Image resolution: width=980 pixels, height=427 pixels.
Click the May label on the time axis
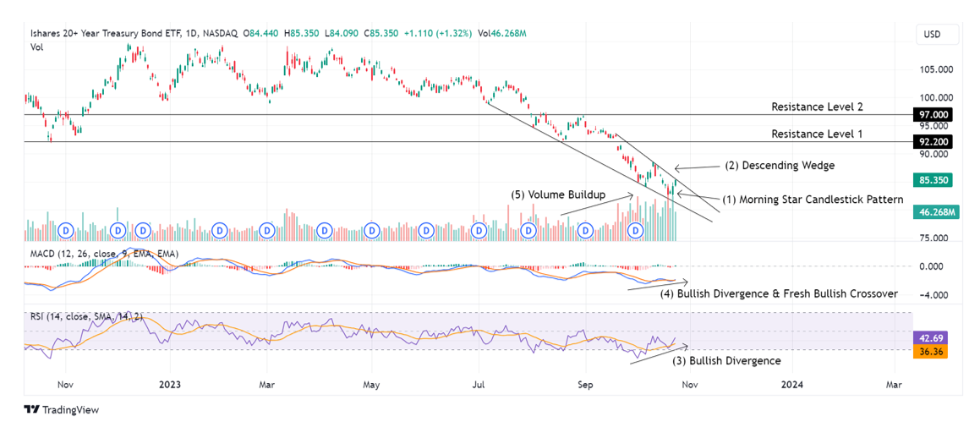click(x=371, y=383)
